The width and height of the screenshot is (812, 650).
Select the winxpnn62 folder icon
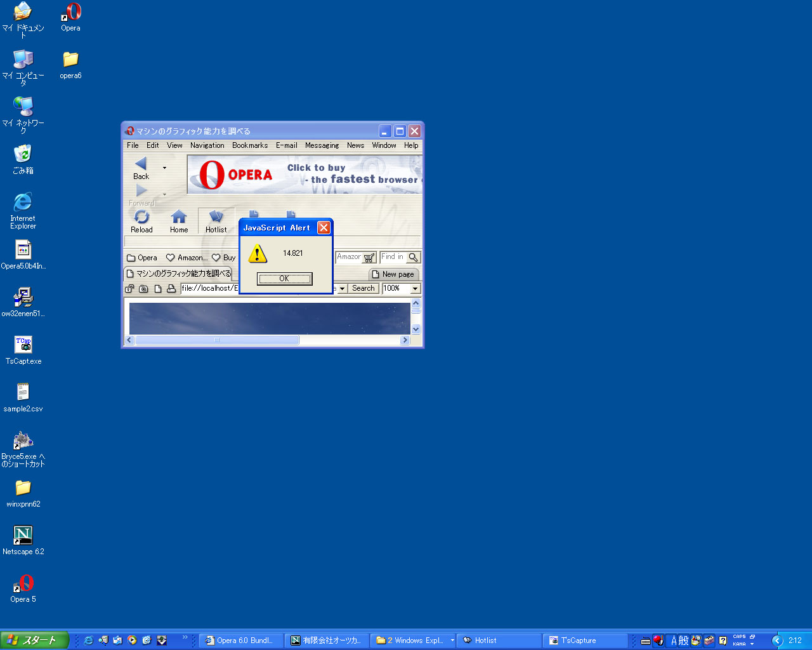[x=23, y=493]
